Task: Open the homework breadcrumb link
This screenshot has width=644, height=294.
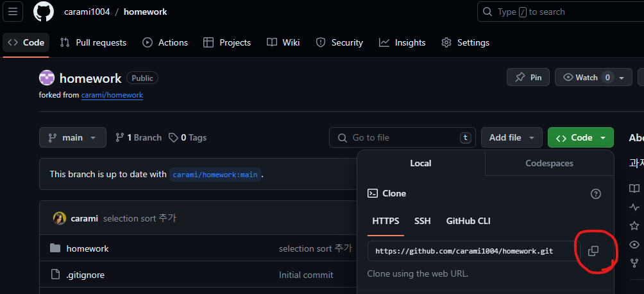Action: click(146, 12)
